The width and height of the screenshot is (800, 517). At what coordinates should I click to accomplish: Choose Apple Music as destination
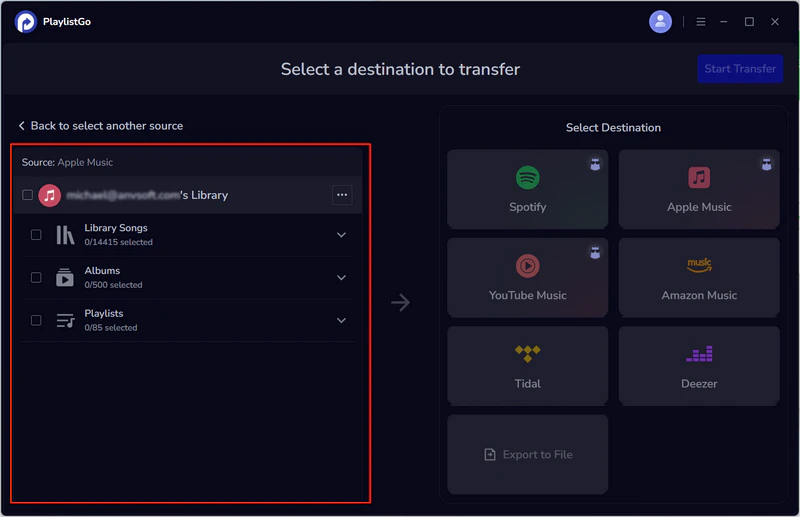pyautogui.click(x=699, y=189)
